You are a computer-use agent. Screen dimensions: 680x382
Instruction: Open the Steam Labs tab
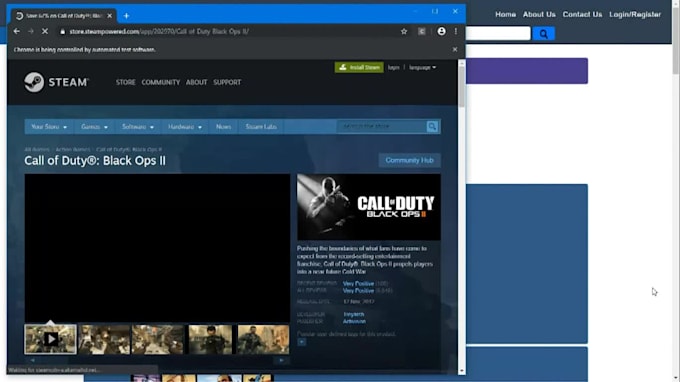[x=261, y=127]
